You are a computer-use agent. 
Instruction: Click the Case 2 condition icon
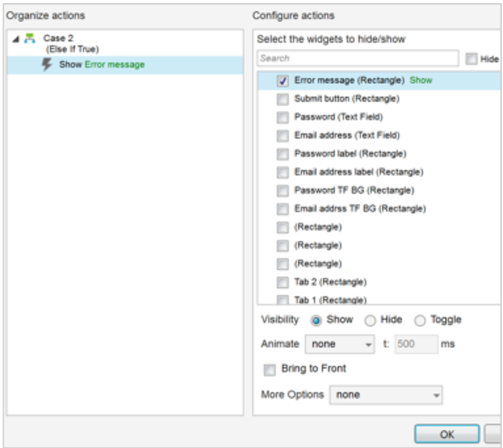(x=30, y=38)
